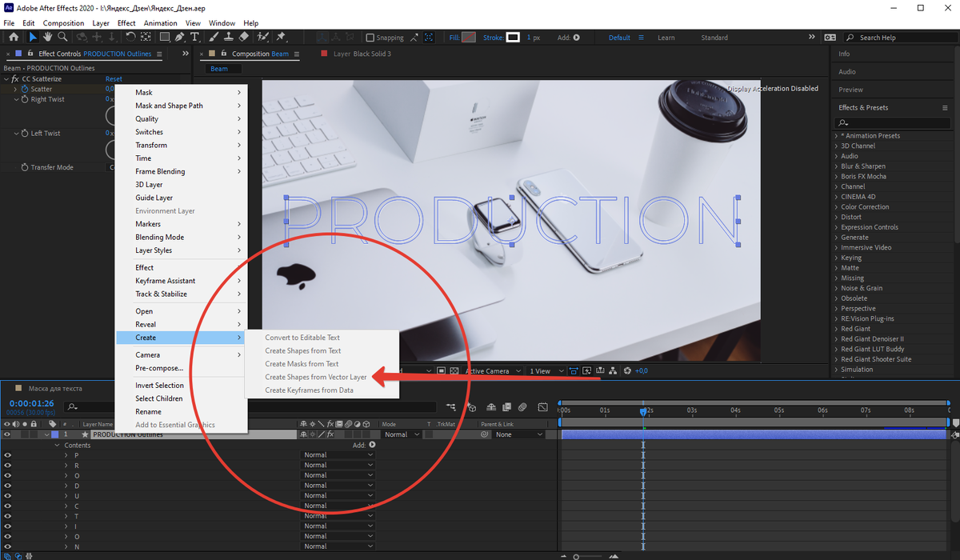Click the Fast Previews icon in viewer footer
Image resolution: width=960 pixels, height=560 pixels.
[x=587, y=370]
